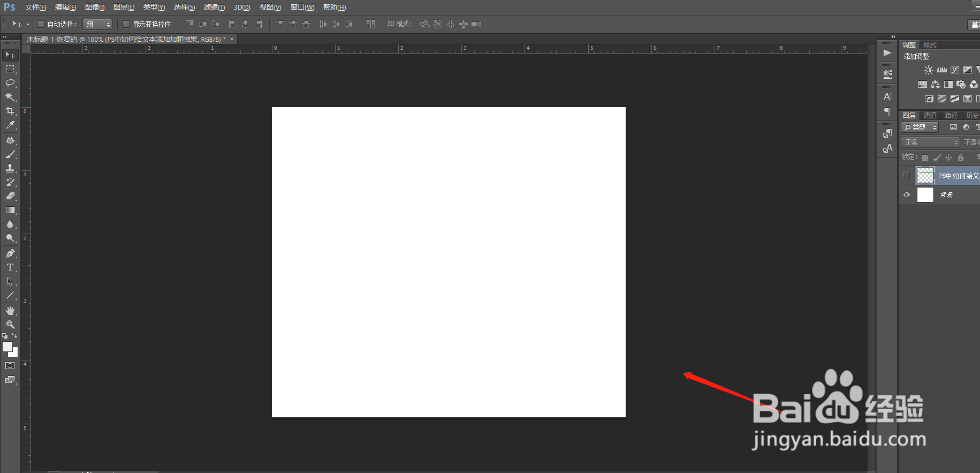Toggle pixel layer filter icon
The width and height of the screenshot is (980, 473).
[953, 127]
